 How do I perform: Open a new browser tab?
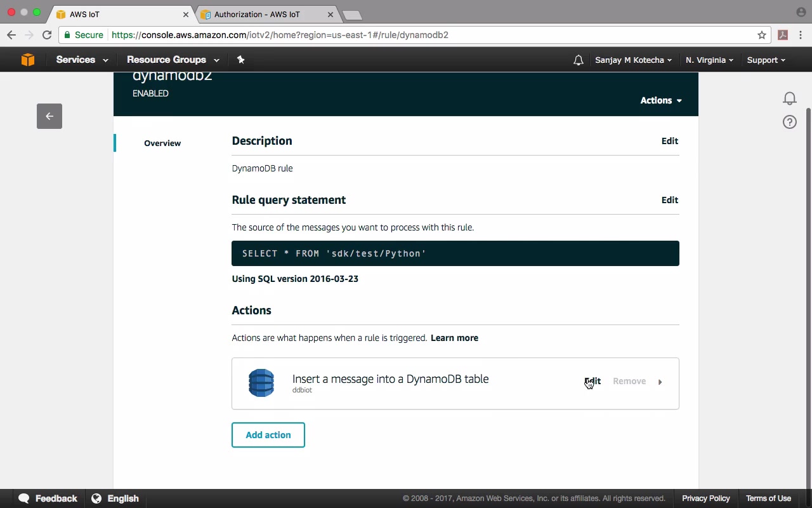coord(351,15)
